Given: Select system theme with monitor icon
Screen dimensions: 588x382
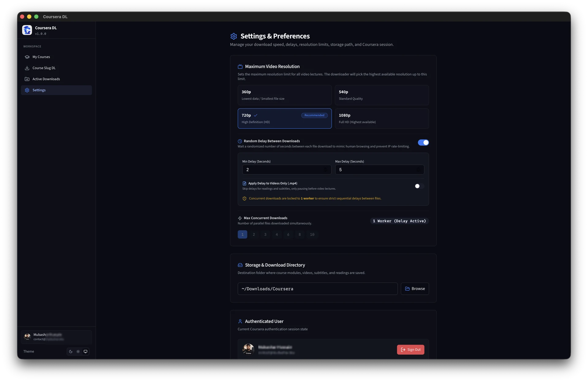Looking at the screenshot, I should point(85,352).
